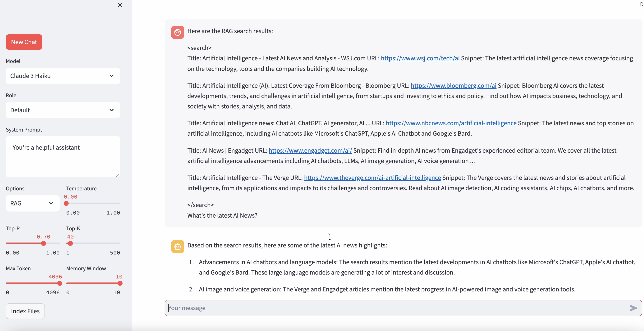Start a New Chat
The height and width of the screenshot is (331, 644).
pyautogui.click(x=24, y=42)
